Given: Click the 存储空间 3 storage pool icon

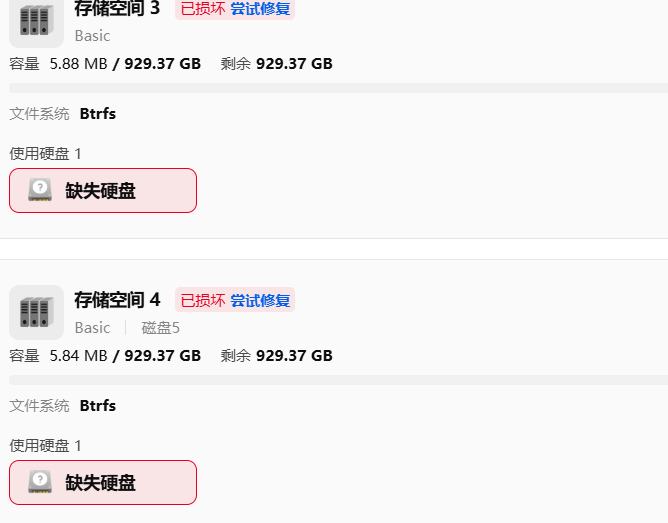Looking at the screenshot, I should coord(36,22).
